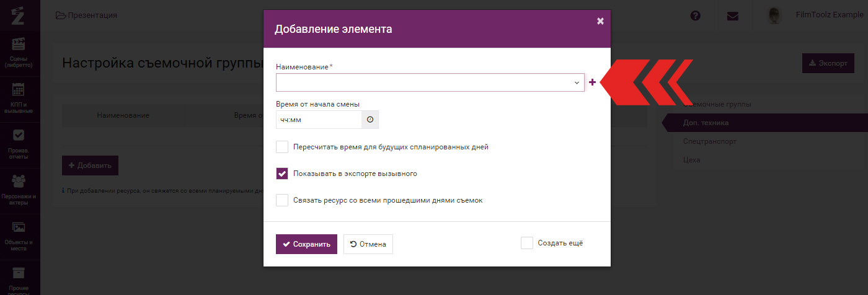Image resolution: width=868 pixels, height=295 pixels.
Task: Open the КПП и вызывные calendar icon
Action: tap(19, 89)
